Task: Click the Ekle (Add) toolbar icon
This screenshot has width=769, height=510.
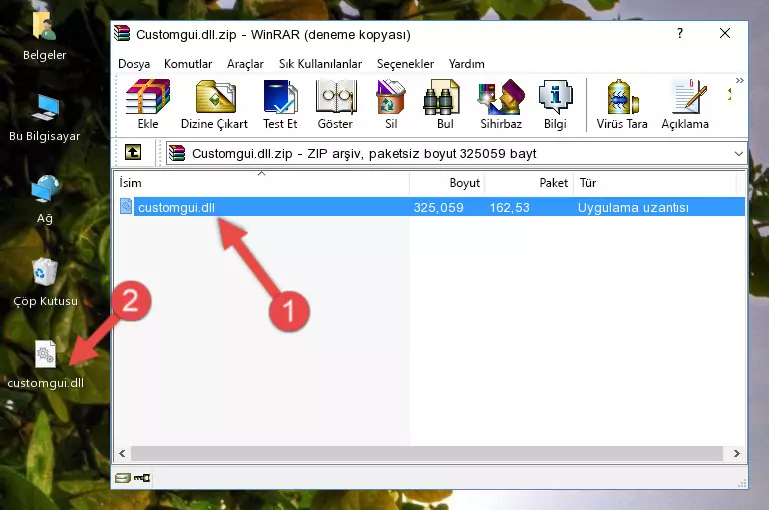Action: coord(148,104)
